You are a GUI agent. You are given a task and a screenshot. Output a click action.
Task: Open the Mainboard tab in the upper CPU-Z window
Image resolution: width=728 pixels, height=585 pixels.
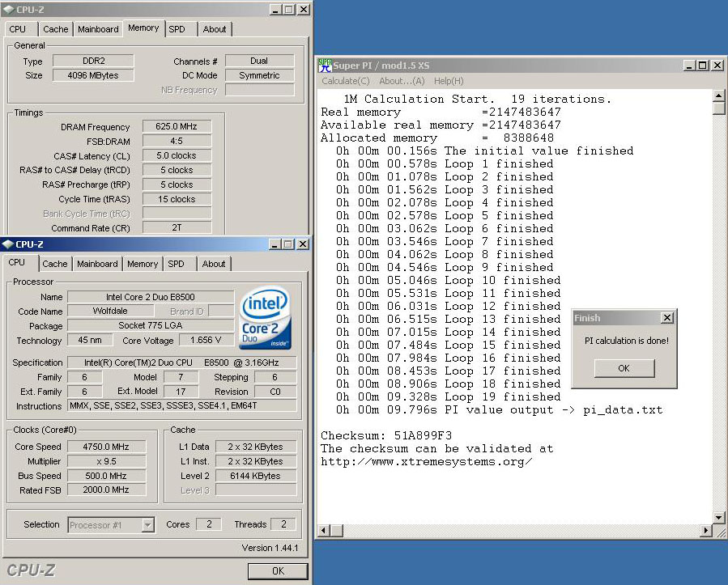[x=99, y=29]
